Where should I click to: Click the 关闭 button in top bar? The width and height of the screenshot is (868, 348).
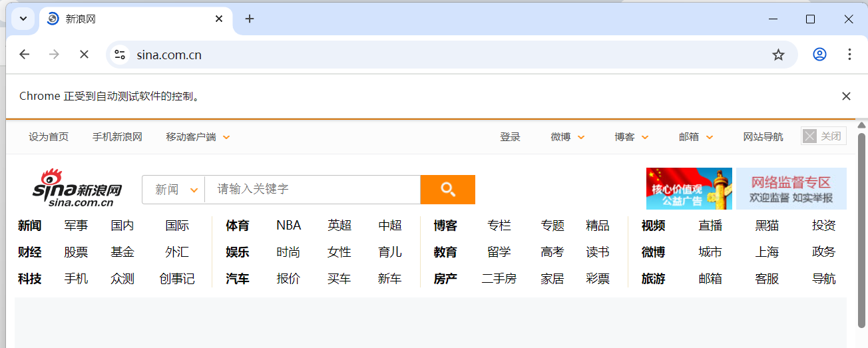(x=823, y=136)
